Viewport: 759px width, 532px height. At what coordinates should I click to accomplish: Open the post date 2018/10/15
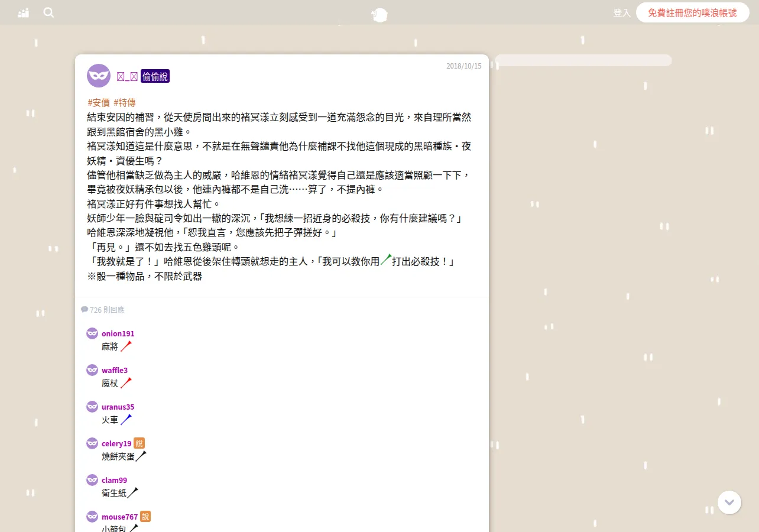tap(464, 66)
